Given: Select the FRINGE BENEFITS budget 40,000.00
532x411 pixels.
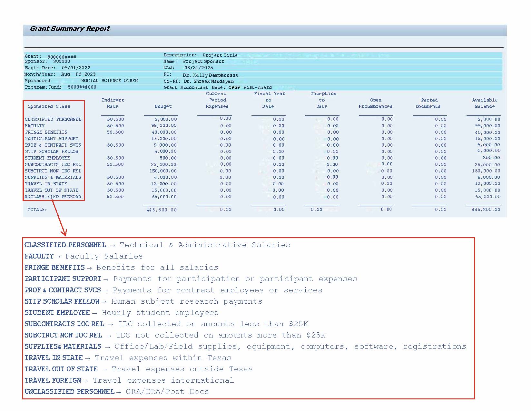Looking at the screenshot, I should (164, 132).
